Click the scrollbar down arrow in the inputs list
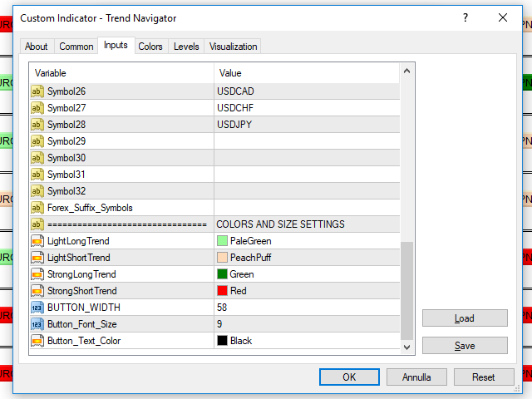The height and width of the screenshot is (399, 532). tap(406, 347)
